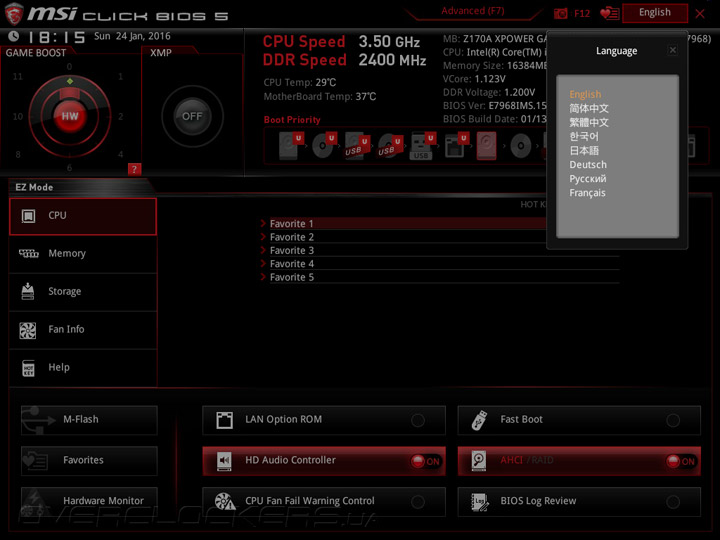This screenshot has width=720, height=540.
Task: Expand Favorite 4 entry arrow
Action: pyautogui.click(x=263, y=264)
